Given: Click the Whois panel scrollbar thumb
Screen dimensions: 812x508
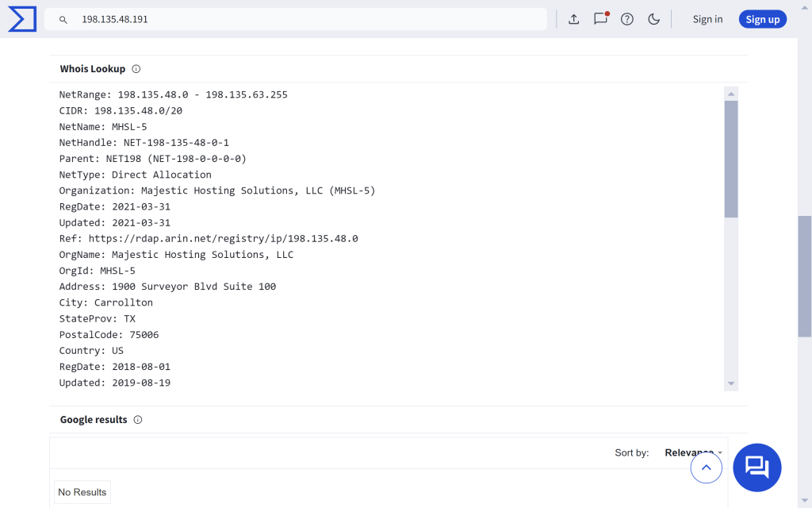Looking at the screenshot, I should point(730,159).
